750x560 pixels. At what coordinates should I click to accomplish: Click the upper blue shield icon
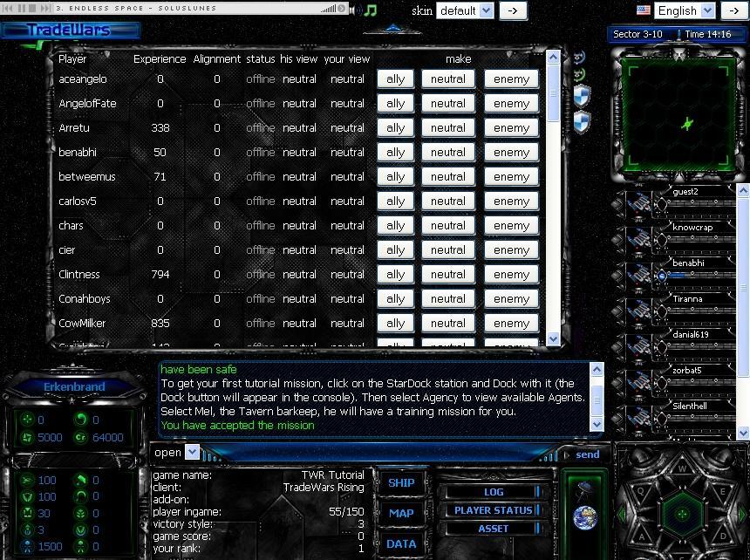coord(582,95)
